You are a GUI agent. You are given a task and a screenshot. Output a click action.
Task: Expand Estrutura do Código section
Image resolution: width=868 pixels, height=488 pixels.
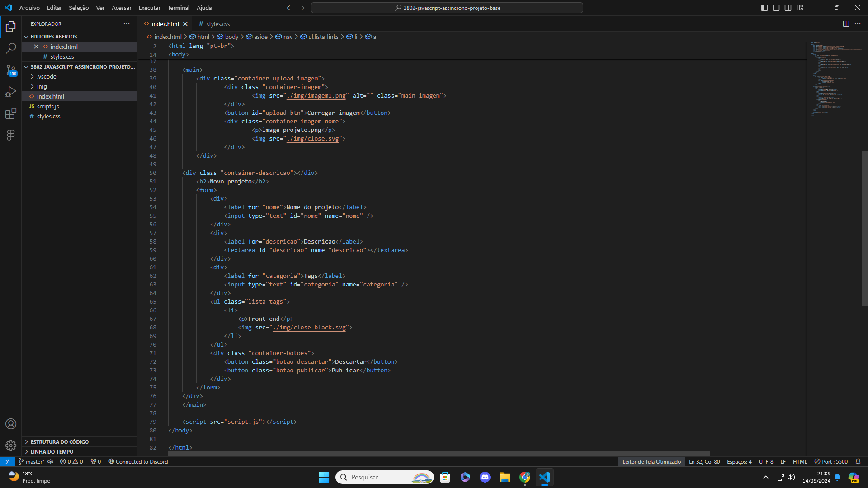(80, 441)
